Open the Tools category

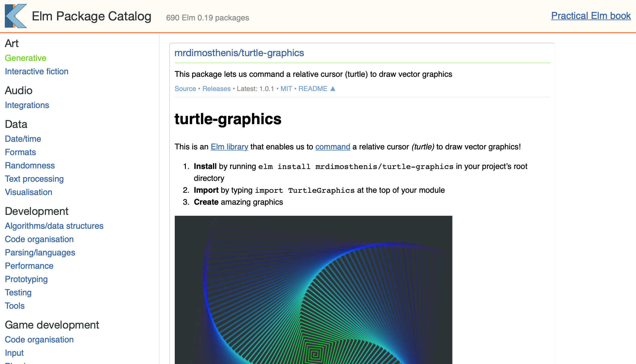tap(15, 306)
